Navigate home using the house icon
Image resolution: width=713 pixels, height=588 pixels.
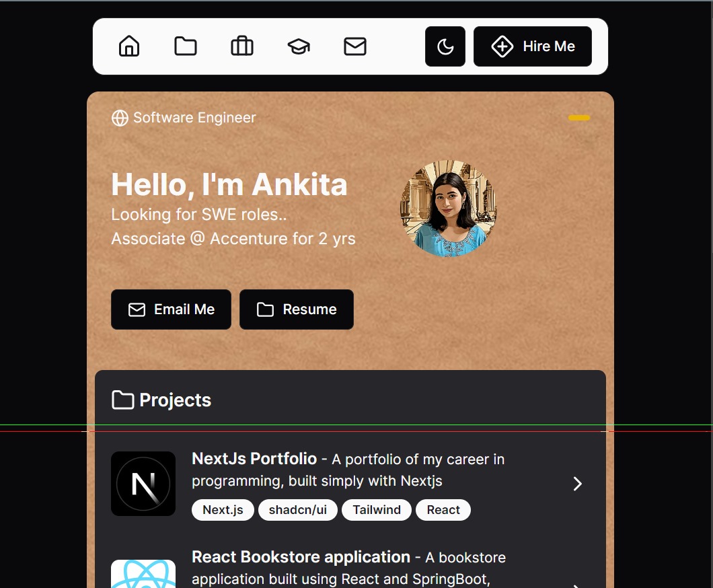coord(128,46)
